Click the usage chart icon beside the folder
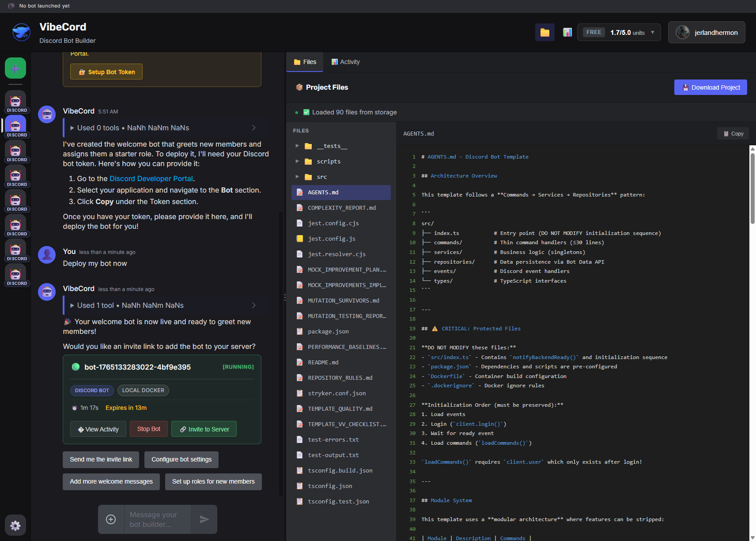Viewport: 756px width, 541px height. [x=567, y=32]
